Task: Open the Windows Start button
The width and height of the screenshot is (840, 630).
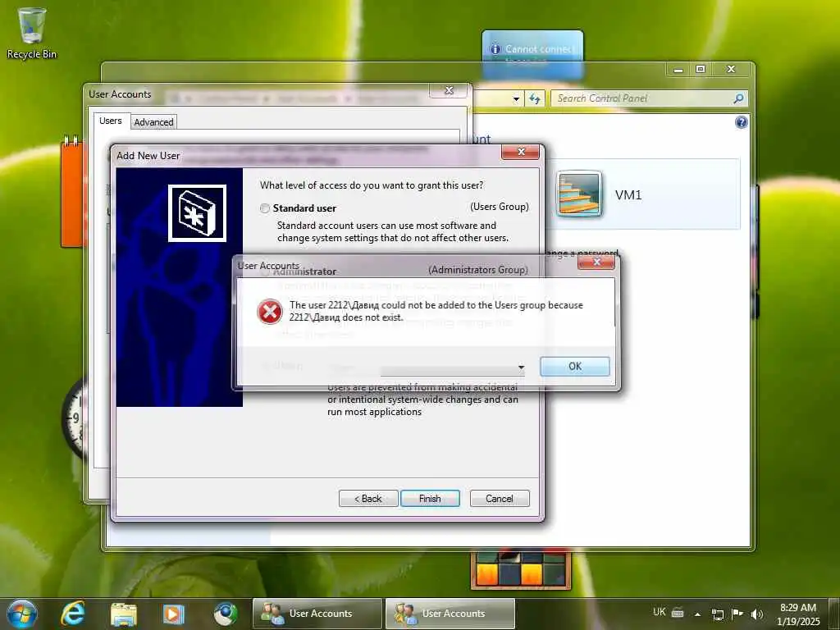Action: click(21, 614)
